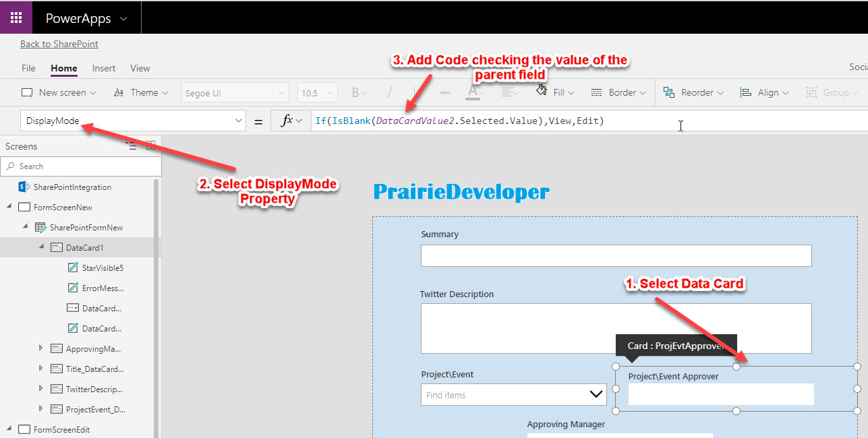Open the 10.5 font size dropdown
Image resolution: width=868 pixels, height=438 pixels.
coord(317,93)
